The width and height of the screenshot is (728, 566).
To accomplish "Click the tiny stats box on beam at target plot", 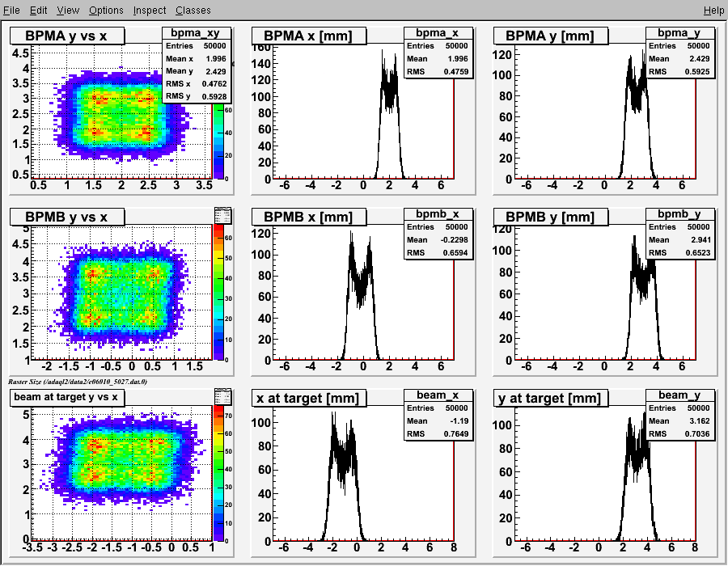I will 223,397.
